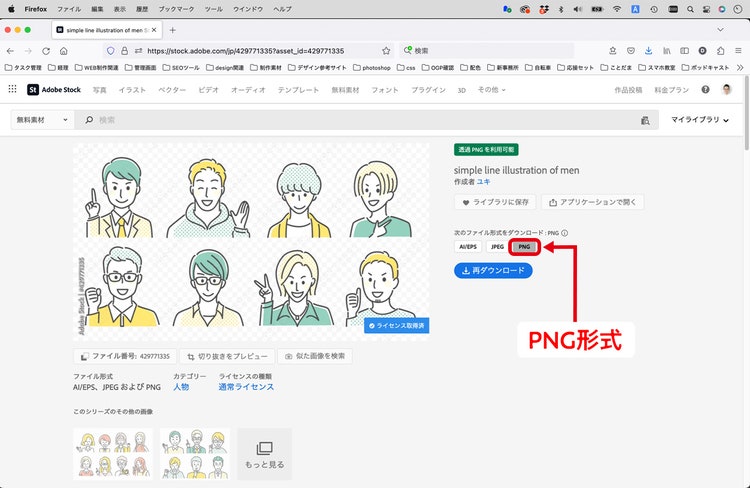Viewport: 750px width, 488px height.
Task: Open the 3D navigation item
Action: (x=462, y=90)
